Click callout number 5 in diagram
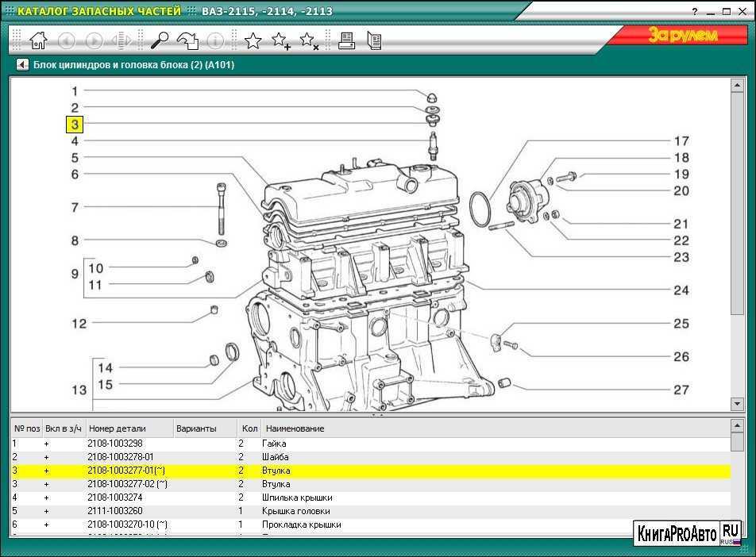The image size is (756, 557). 75,158
